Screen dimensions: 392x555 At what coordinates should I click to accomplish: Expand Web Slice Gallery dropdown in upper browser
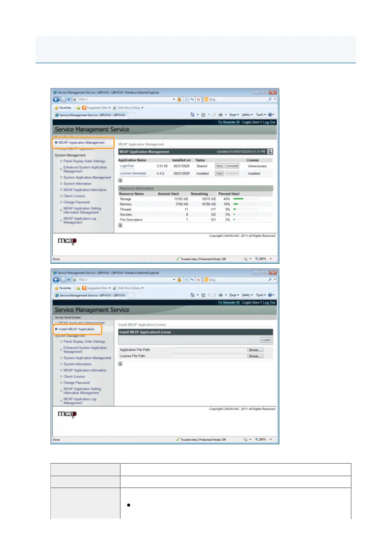click(142, 108)
